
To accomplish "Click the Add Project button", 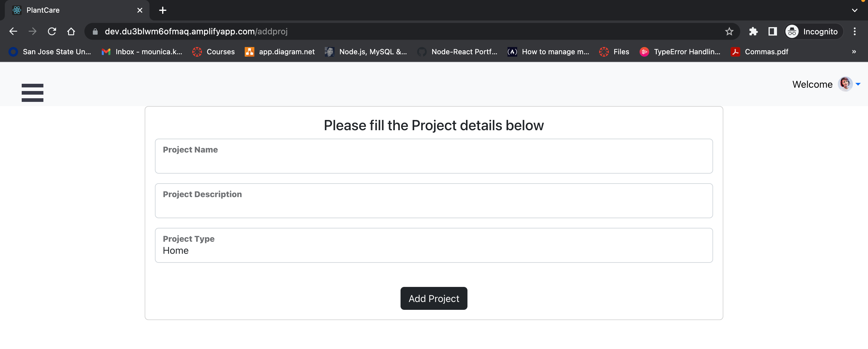I will tap(434, 298).
